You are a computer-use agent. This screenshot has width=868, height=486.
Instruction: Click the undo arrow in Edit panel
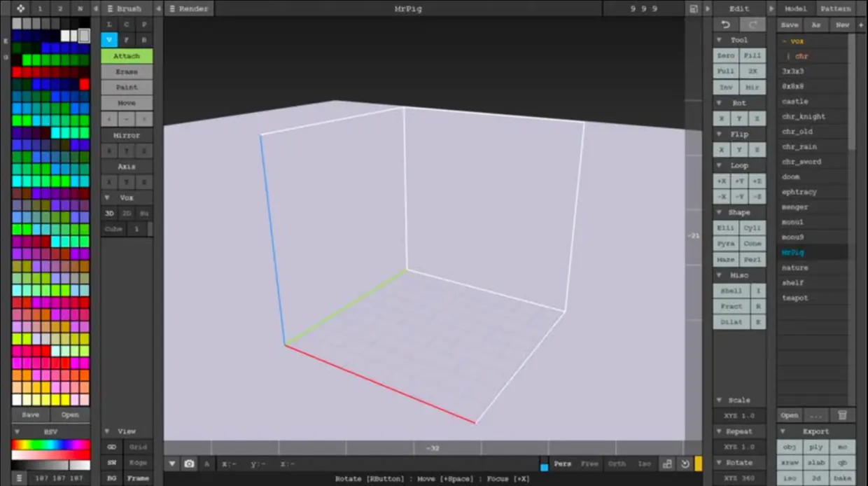click(726, 25)
